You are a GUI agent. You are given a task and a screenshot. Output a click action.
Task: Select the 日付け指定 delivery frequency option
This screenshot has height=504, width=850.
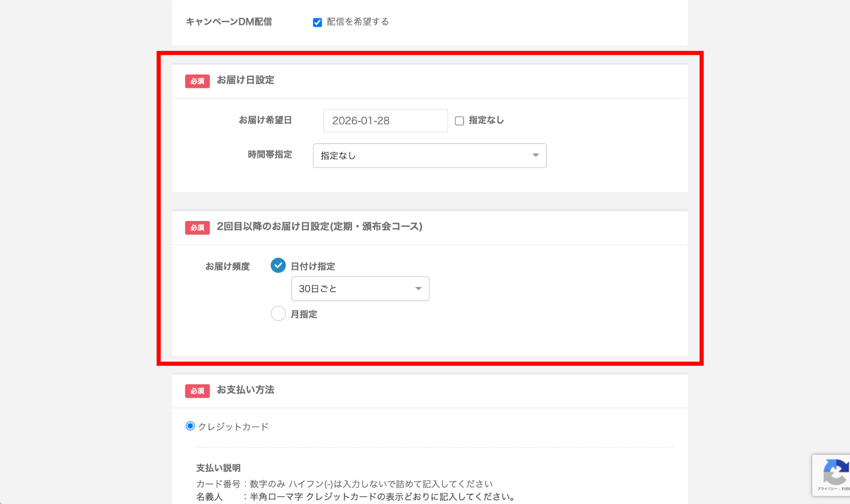(278, 265)
